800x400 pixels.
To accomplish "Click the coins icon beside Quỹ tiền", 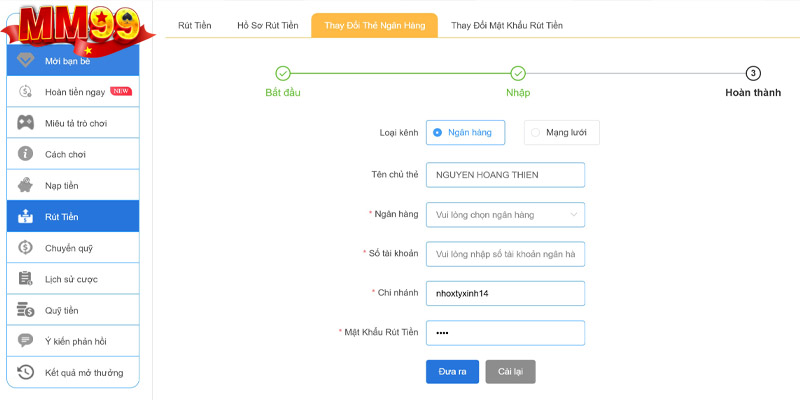I will [x=26, y=310].
